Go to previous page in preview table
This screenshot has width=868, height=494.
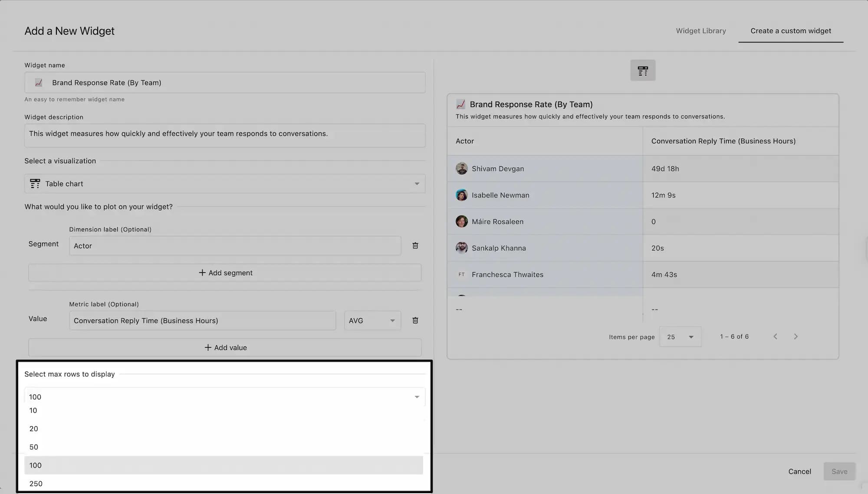(x=775, y=336)
